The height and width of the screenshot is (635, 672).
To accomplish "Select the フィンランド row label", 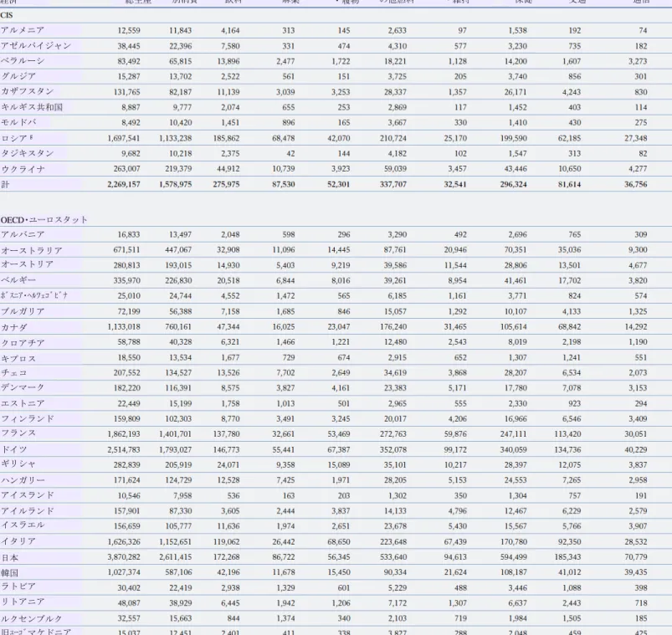I will [x=27, y=418].
